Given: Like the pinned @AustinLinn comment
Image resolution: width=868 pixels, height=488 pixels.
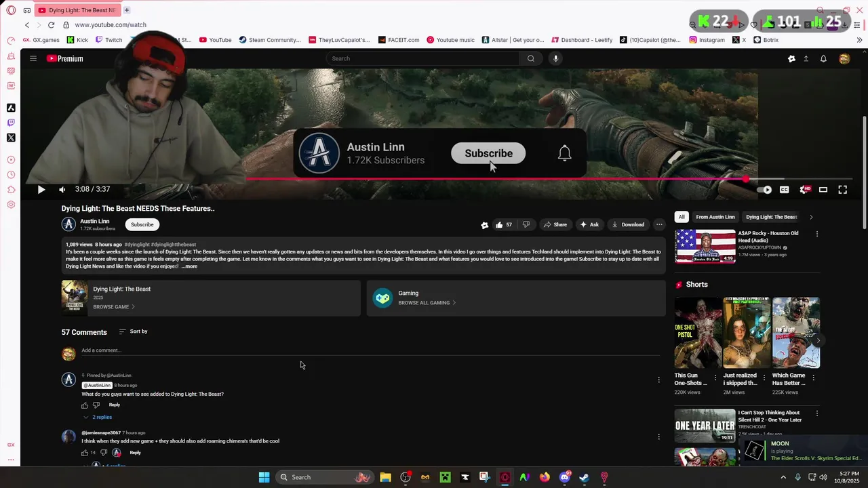Looking at the screenshot, I should pos(85,405).
